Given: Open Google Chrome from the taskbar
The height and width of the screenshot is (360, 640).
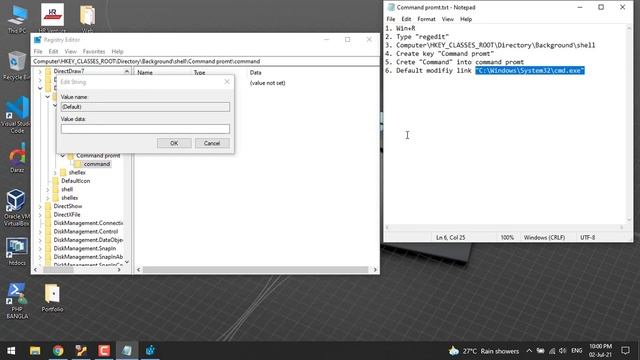Looking at the screenshot, I should (x=58, y=351).
